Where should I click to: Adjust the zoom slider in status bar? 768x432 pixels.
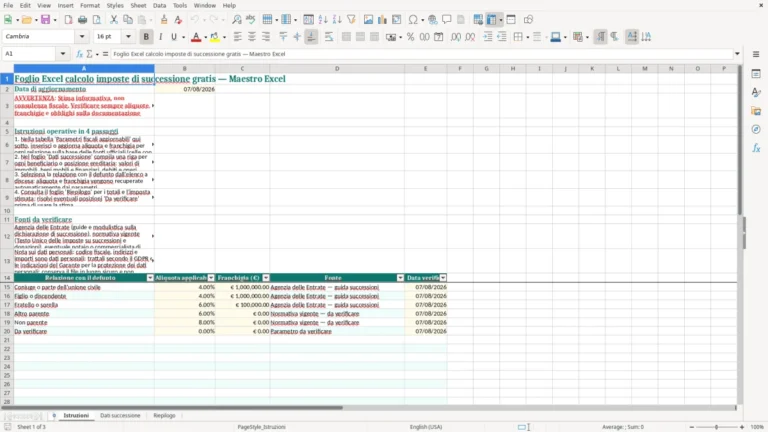coord(716,427)
